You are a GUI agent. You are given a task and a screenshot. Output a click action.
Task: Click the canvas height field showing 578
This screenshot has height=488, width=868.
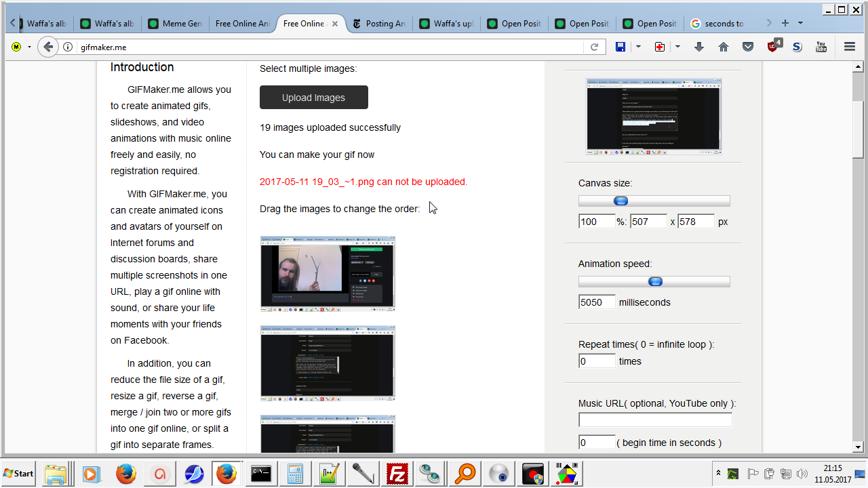[x=696, y=222]
